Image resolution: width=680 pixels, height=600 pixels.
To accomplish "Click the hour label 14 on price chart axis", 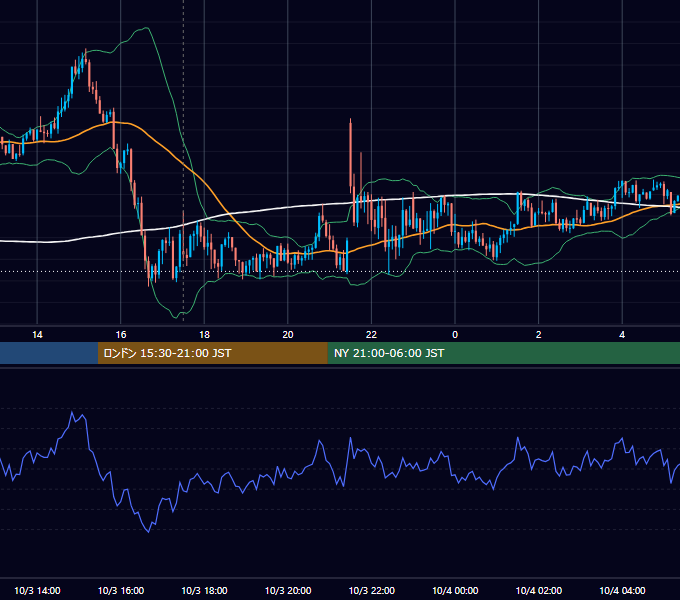I will click(37, 335).
